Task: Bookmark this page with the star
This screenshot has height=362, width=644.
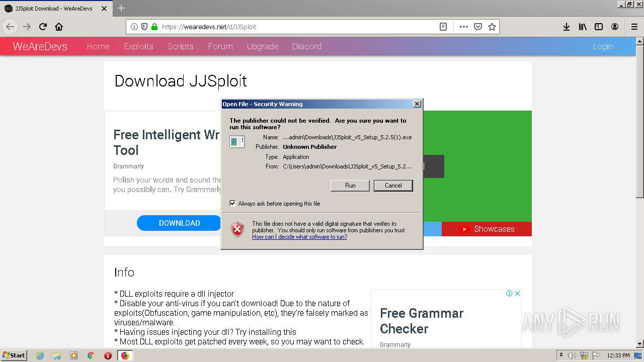Action: click(x=492, y=27)
